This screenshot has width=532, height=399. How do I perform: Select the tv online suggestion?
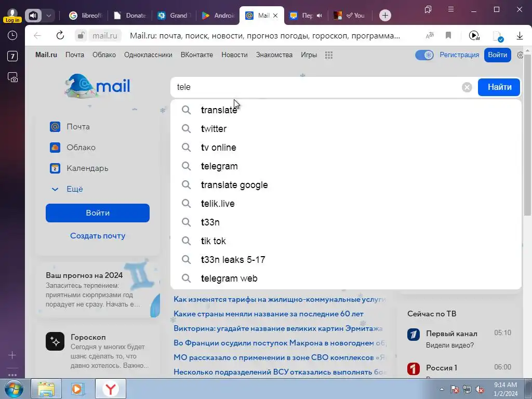pyautogui.click(x=346, y=147)
